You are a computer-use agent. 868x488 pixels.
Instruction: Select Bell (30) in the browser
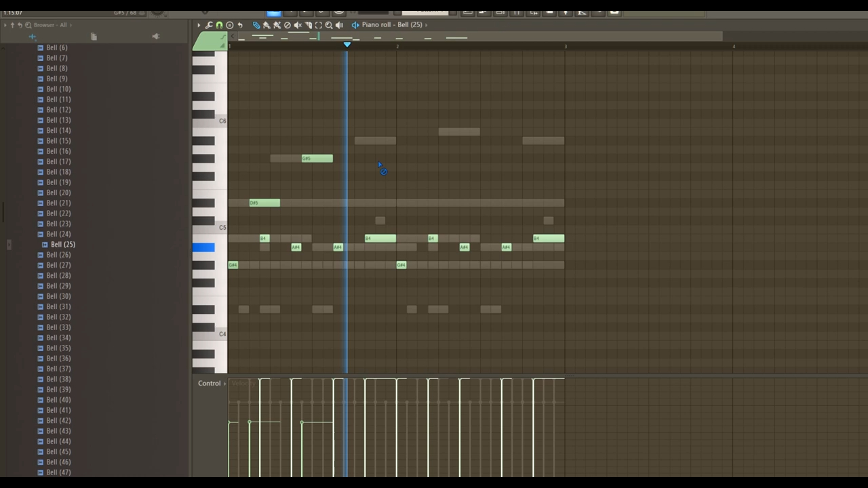pyautogui.click(x=58, y=296)
